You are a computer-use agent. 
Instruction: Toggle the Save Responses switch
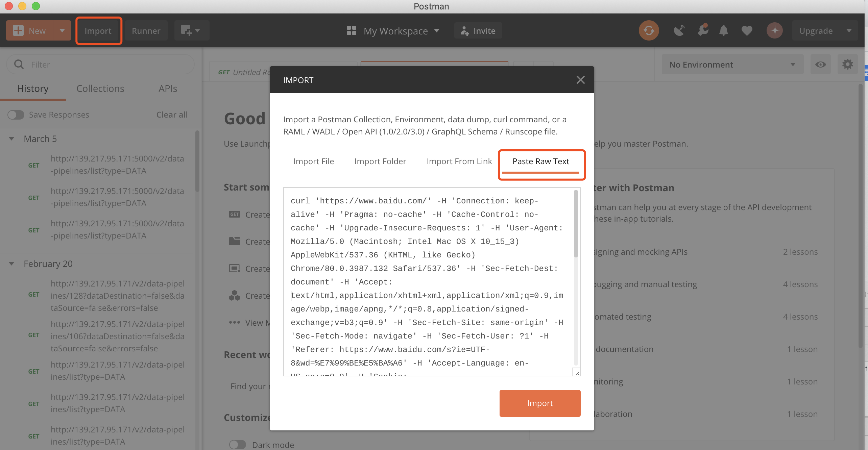coord(16,115)
